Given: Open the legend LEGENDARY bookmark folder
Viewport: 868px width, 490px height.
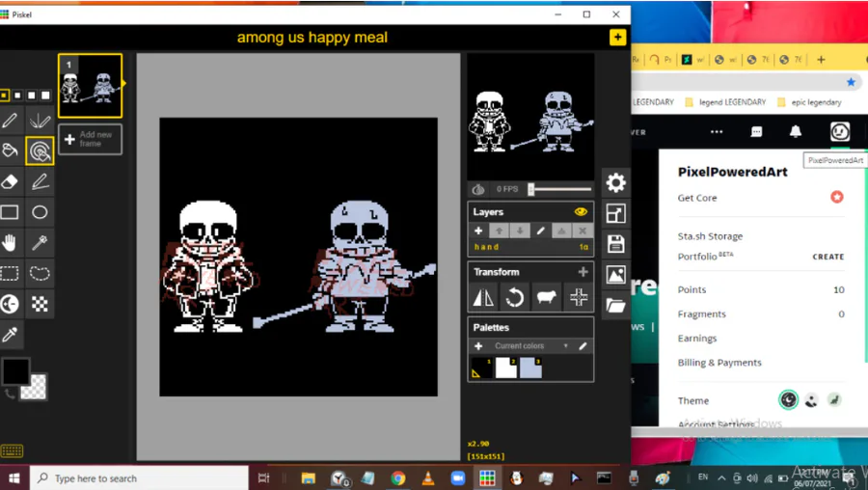Looking at the screenshot, I should click(x=725, y=102).
